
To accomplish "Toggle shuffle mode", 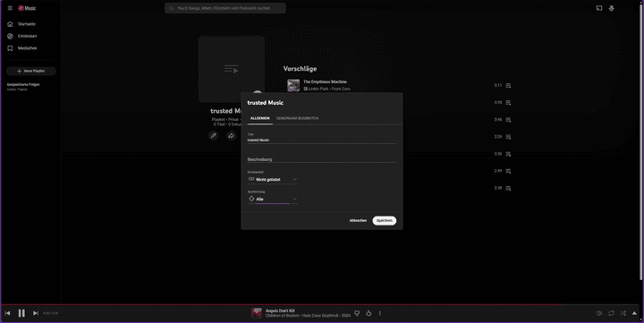I will [x=623, y=313].
